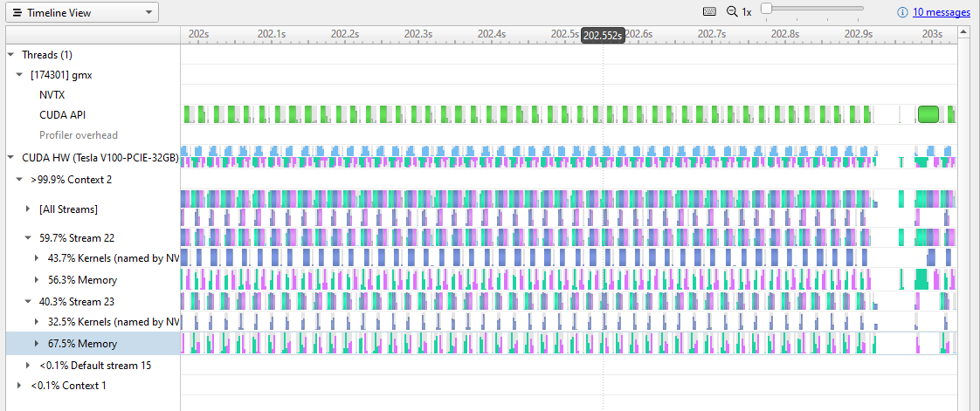Open the Timeline View dropdown

(82, 12)
